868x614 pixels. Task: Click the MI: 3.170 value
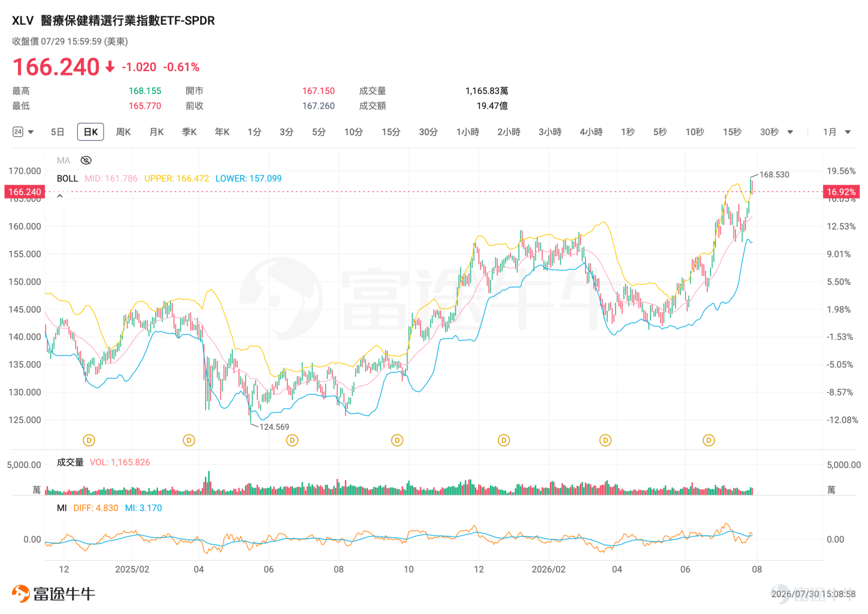point(143,508)
